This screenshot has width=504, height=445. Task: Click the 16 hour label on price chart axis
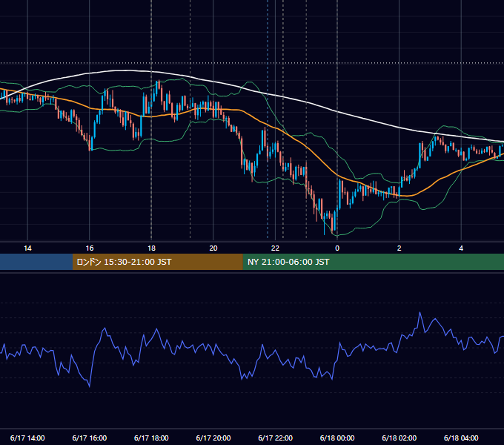pyautogui.click(x=90, y=248)
